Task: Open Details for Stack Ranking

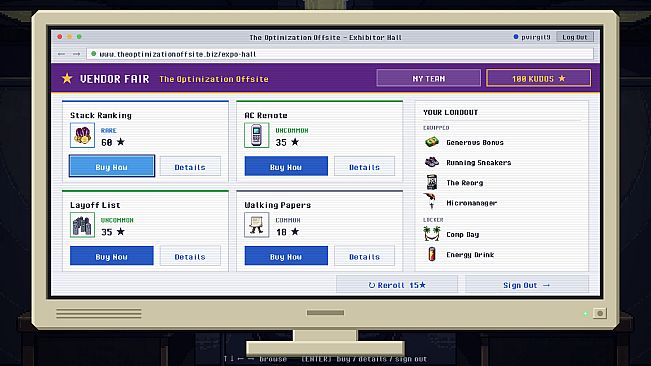Action: click(x=190, y=166)
